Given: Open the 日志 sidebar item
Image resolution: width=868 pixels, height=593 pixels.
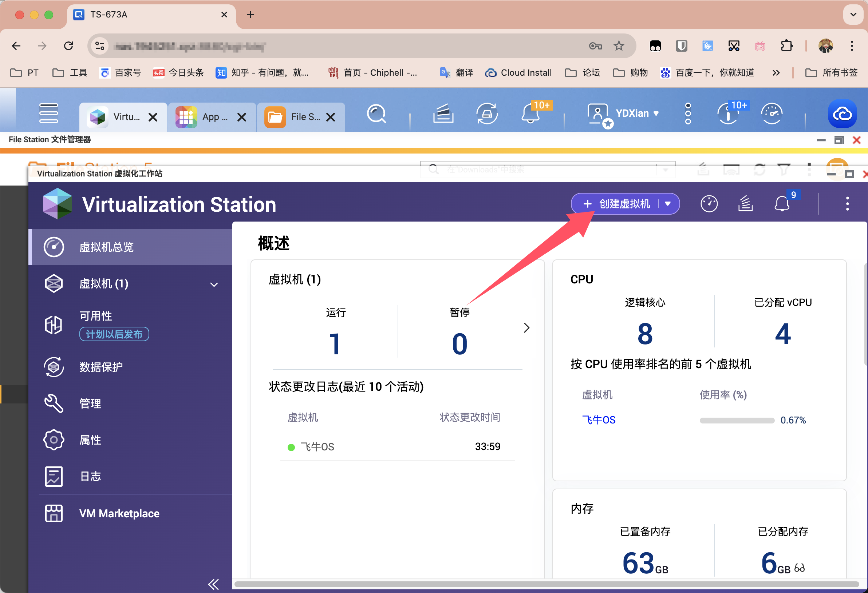Looking at the screenshot, I should [130, 477].
